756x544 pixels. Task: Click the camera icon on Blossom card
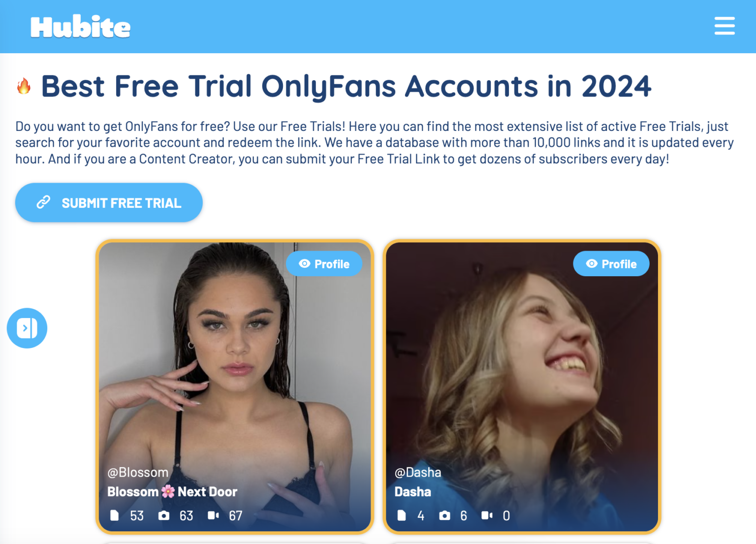click(164, 515)
